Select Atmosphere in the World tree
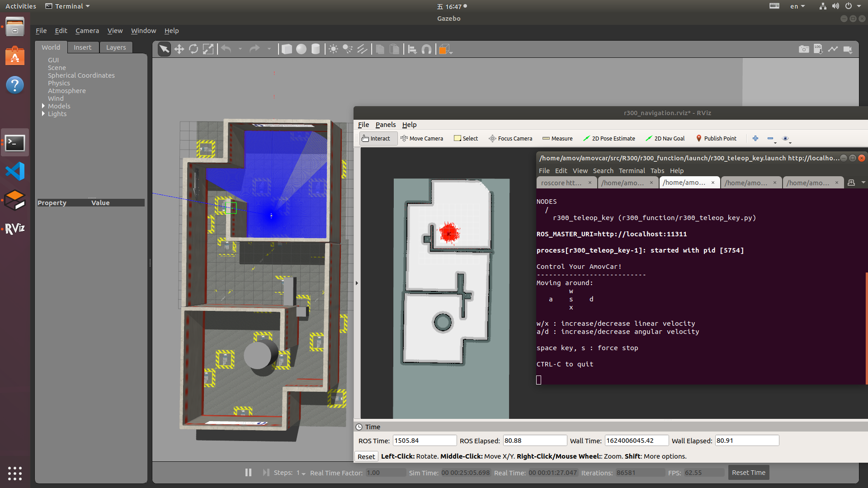 pos(66,91)
